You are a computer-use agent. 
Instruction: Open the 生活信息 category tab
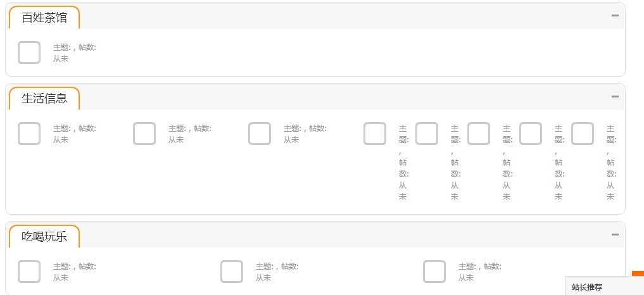(44, 99)
